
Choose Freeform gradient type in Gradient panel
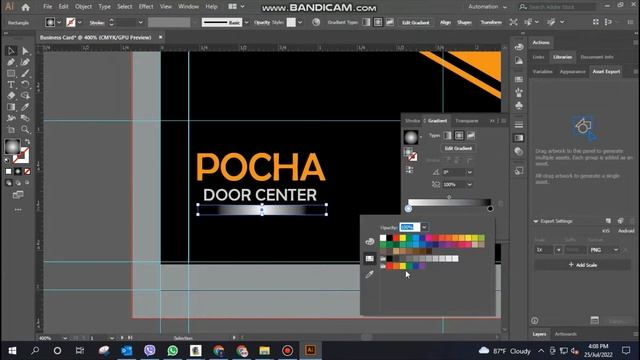(471, 136)
